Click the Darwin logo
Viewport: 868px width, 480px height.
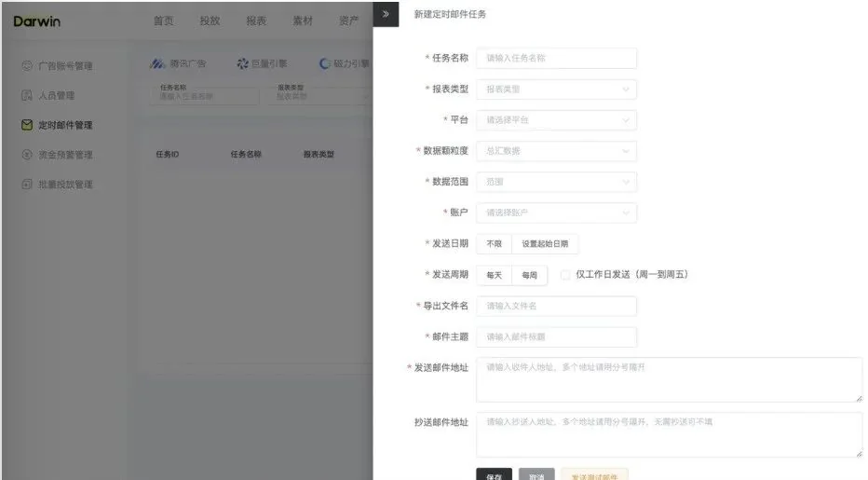click(x=36, y=21)
